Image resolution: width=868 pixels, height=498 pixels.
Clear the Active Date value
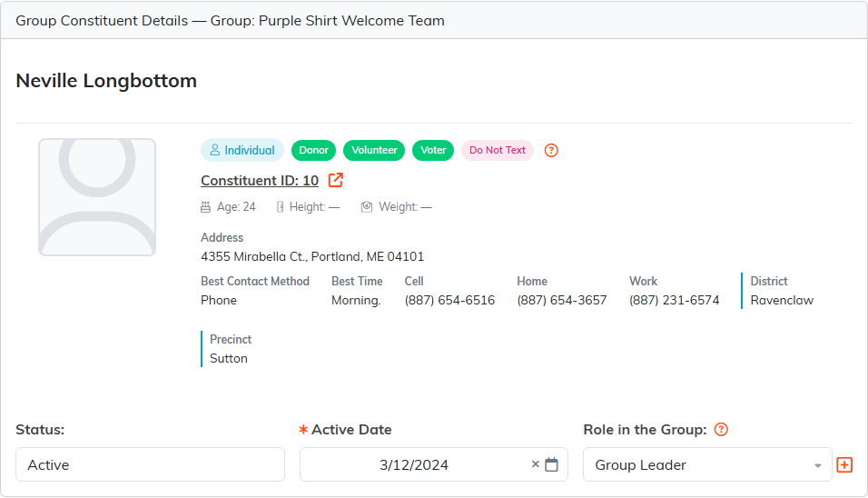pos(536,464)
